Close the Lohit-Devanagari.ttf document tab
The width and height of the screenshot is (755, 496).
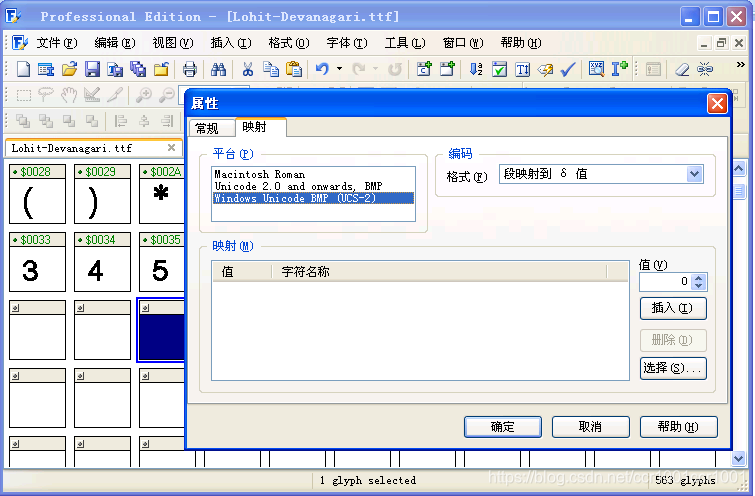pyautogui.click(x=171, y=148)
